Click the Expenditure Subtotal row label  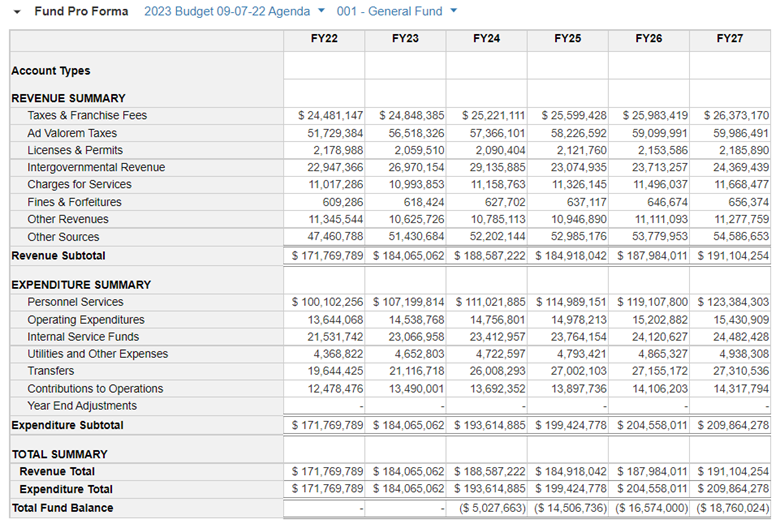(x=67, y=425)
